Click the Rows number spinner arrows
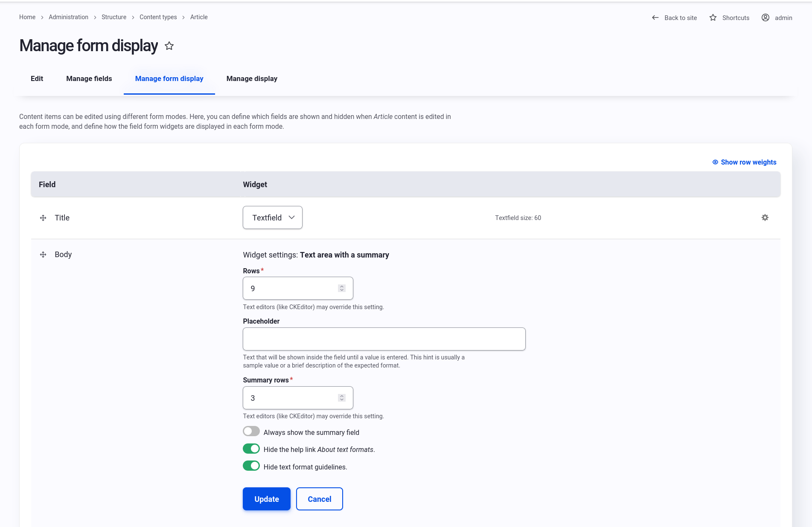This screenshot has height=527, width=812. (341, 288)
